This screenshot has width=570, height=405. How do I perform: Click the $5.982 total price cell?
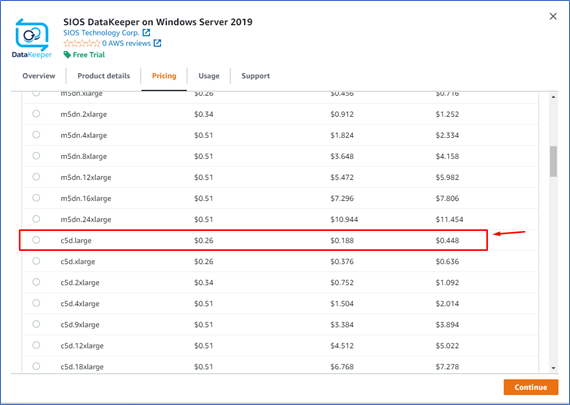tap(447, 178)
